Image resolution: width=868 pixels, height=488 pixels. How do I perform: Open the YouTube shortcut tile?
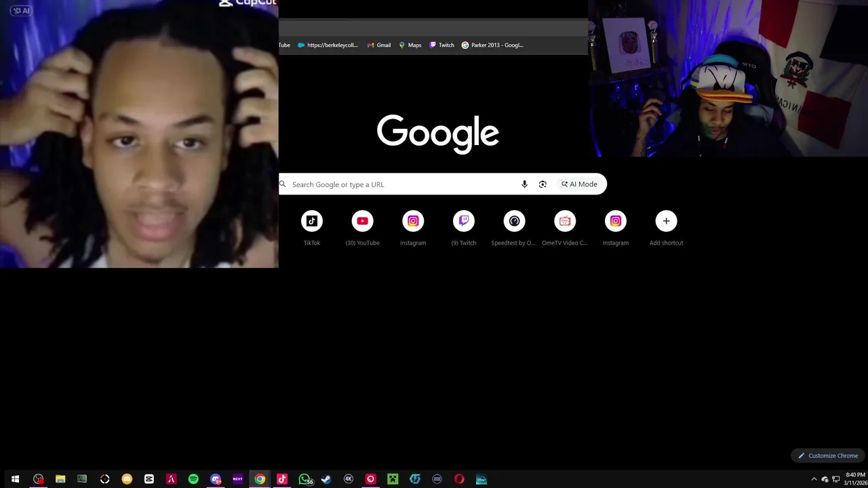pyautogui.click(x=362, y=228)
